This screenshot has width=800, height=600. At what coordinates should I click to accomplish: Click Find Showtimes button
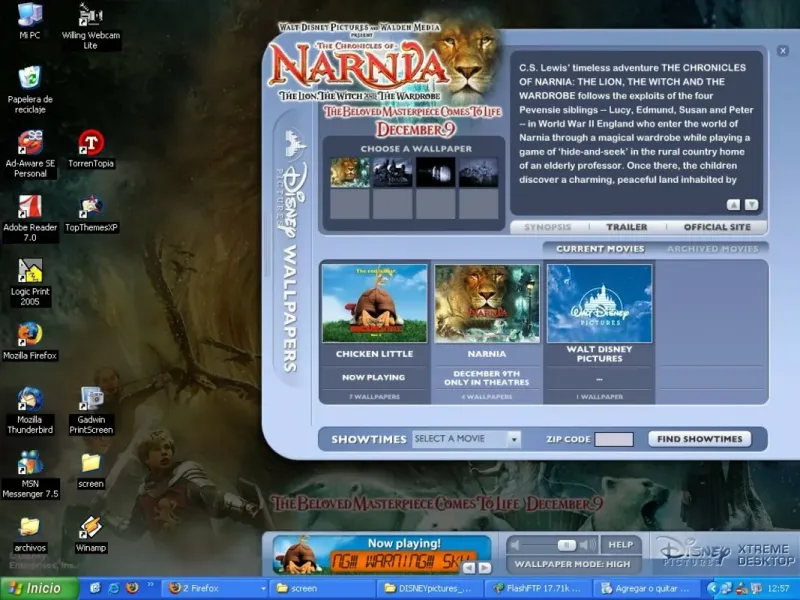point(699,439)
